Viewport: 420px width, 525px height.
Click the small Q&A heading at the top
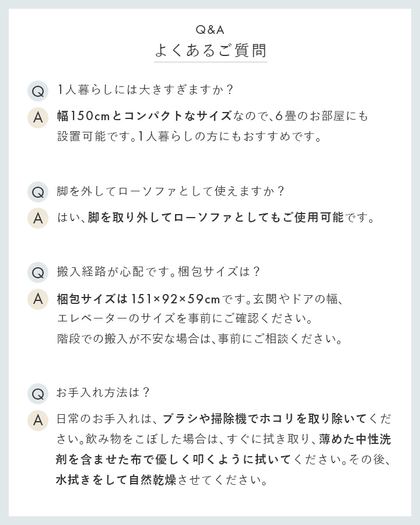[x=210, y=29]
